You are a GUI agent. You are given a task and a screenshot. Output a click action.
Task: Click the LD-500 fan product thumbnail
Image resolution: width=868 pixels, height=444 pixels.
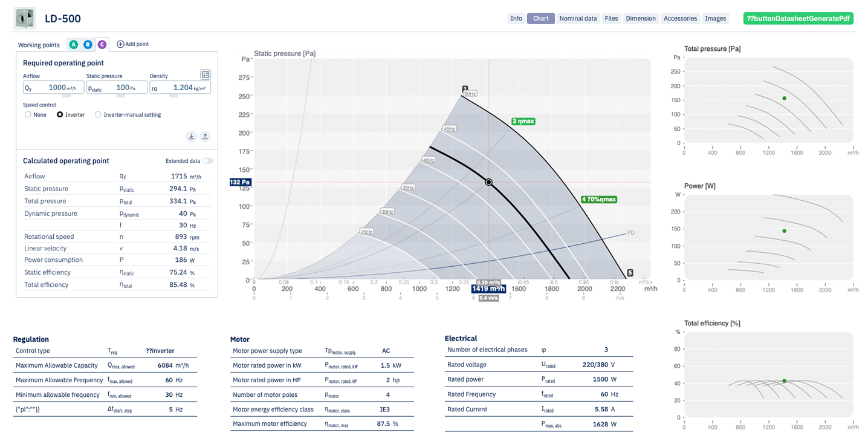(25, 19)
